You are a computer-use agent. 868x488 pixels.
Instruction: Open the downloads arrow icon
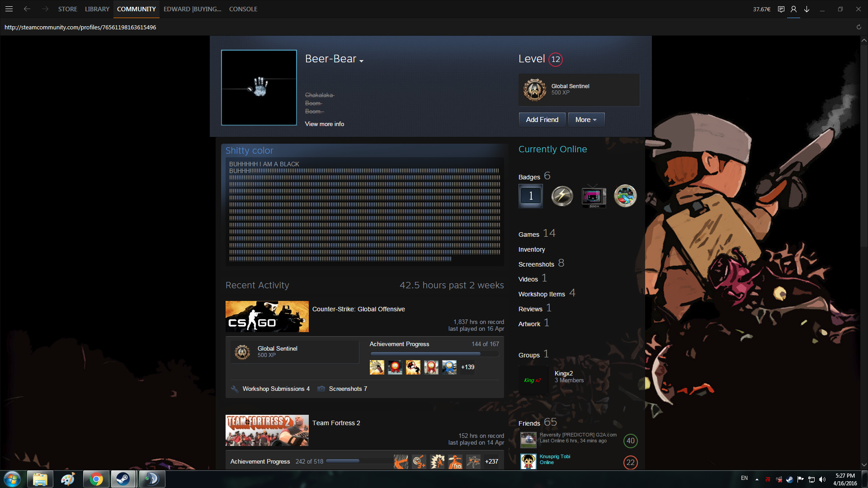point(807,9)
